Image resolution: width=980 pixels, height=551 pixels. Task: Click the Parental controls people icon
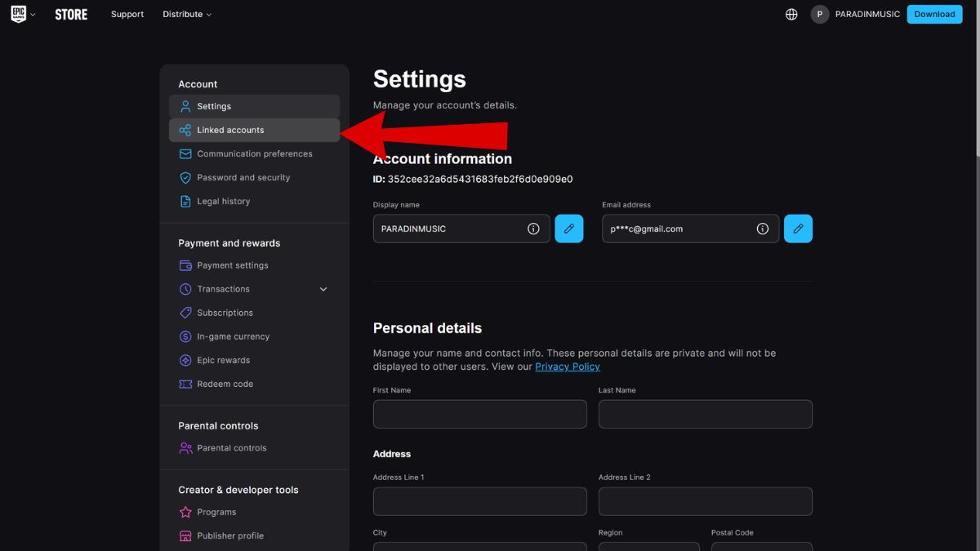tap(185, 448)
